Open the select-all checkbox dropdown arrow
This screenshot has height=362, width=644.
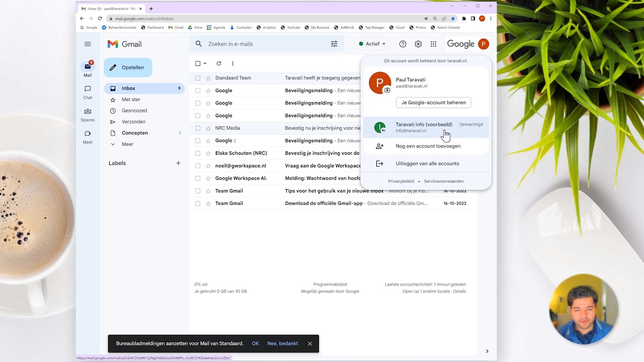[205, 64]
